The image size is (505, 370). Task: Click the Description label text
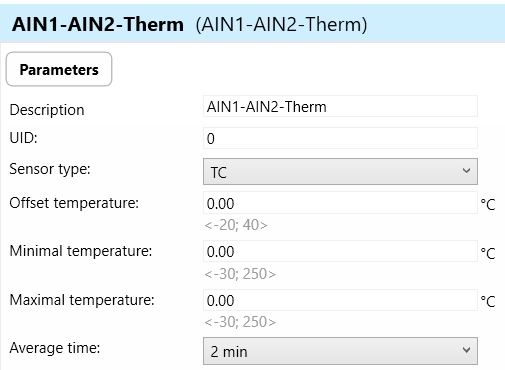[47, 110]
